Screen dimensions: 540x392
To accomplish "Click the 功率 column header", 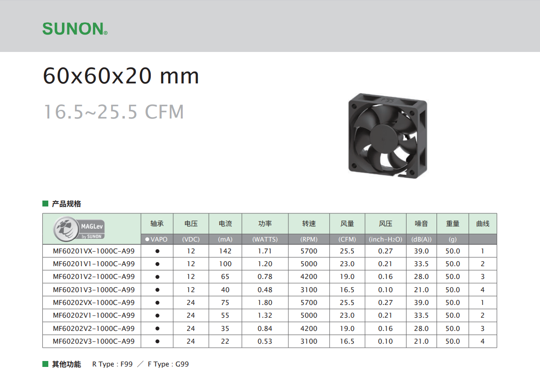I will (265, 223).
